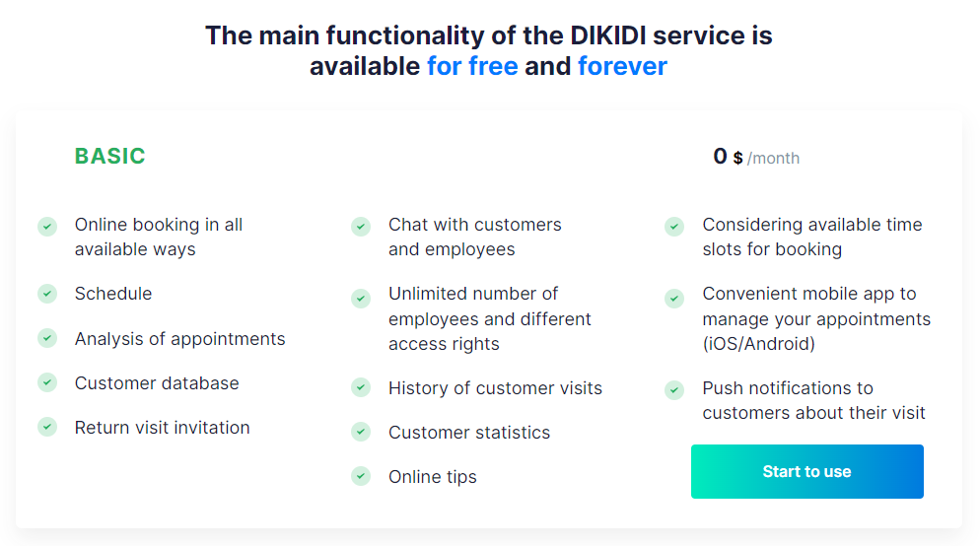Click checkmark icon beside Analysis of appointments
Viewport: 980px width, 546px height.
47,338
